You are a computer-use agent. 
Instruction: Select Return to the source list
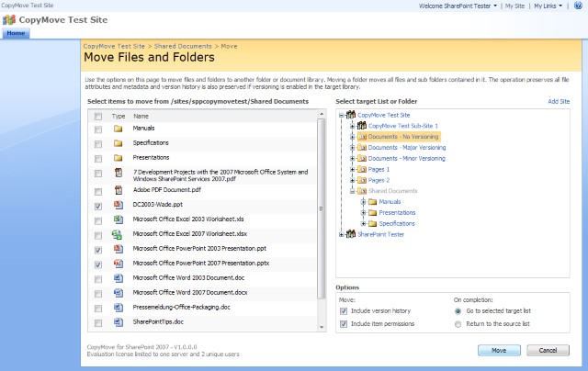pyautogui.click(x=458, y=324)
